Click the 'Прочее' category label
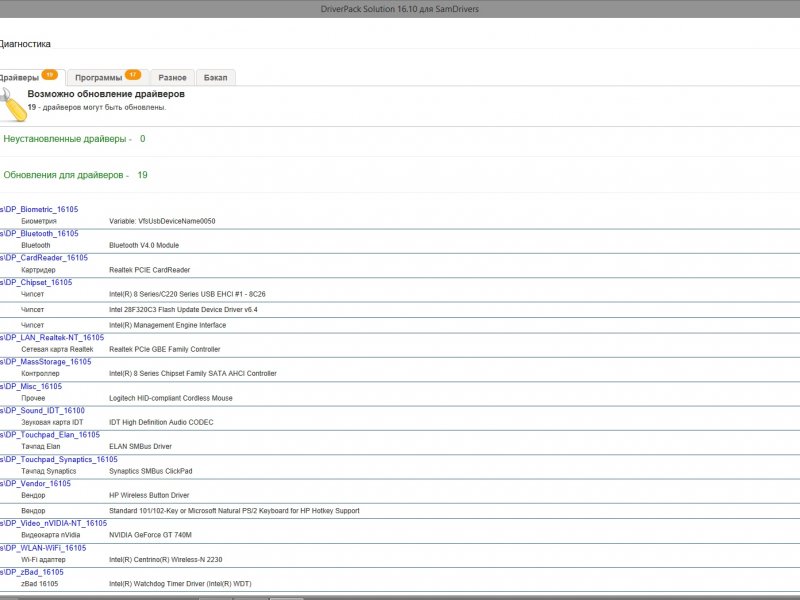 point(33,398)
